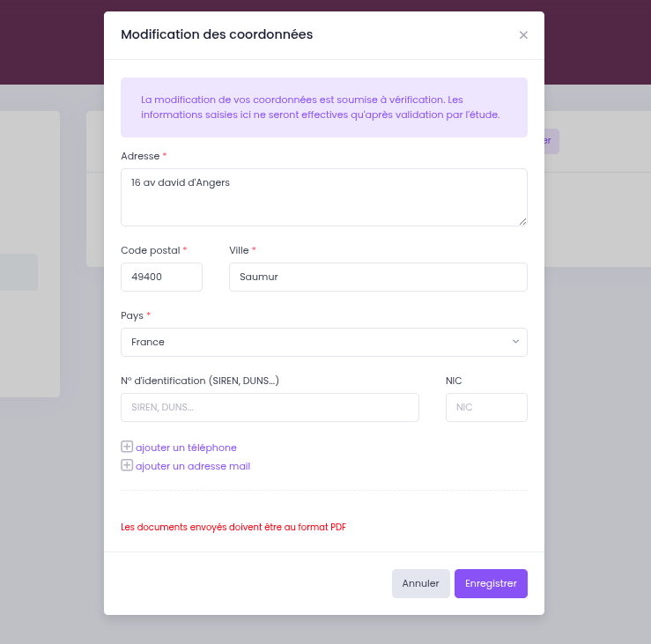Image resolution: width=651 pixels, height=644 pixels.
Task: Expand the Pays dropdown chevron arrow
Action: pyautogui.click(x=515, y=341)
